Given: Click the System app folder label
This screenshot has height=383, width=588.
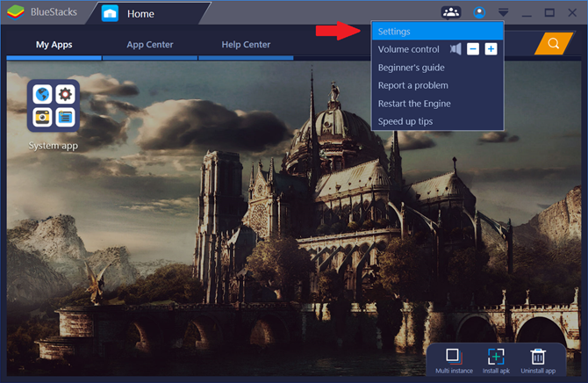Looking at the screenshot, I should click(x=54, y=146).
